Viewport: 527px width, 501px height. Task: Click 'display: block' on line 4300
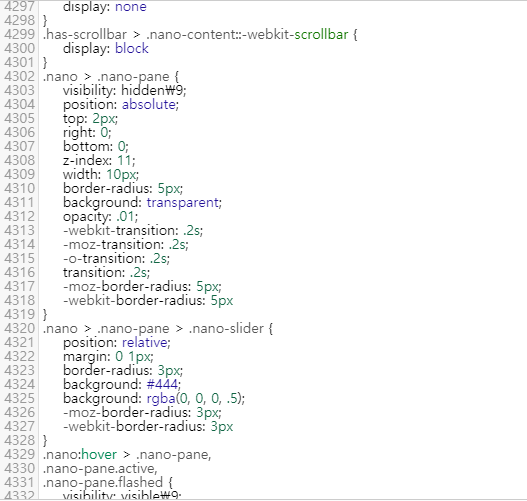(x=106, y=49)
